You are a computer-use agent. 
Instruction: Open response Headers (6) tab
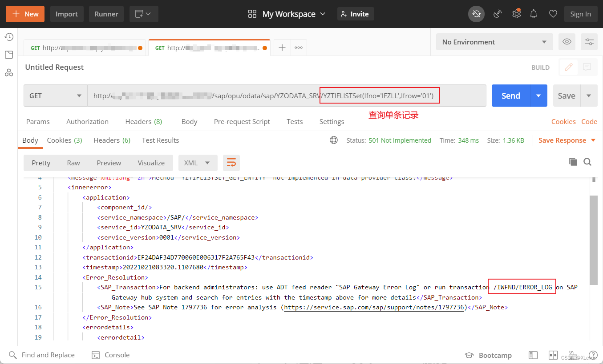point(112,140)
